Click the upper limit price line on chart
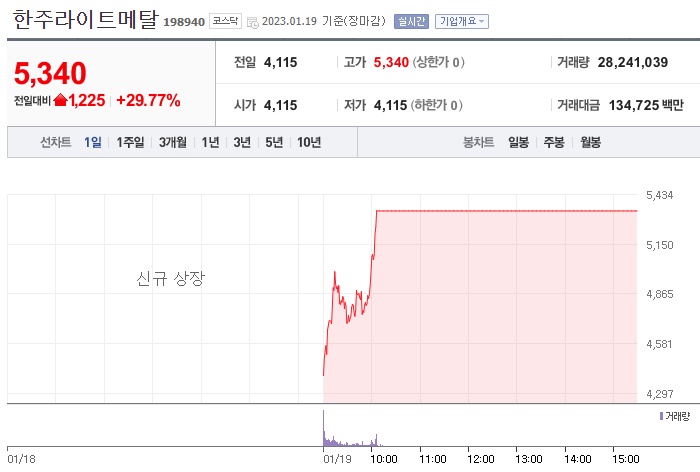The width and height of the screenshot is (700, 472). [507, 210]
